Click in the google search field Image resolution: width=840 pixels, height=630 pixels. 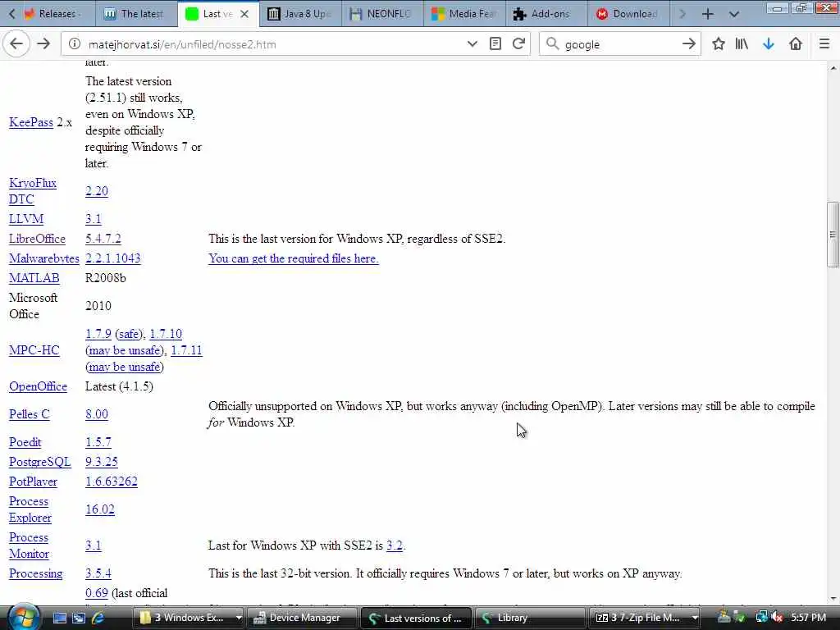pyautogui.click(x=619, y=44)
